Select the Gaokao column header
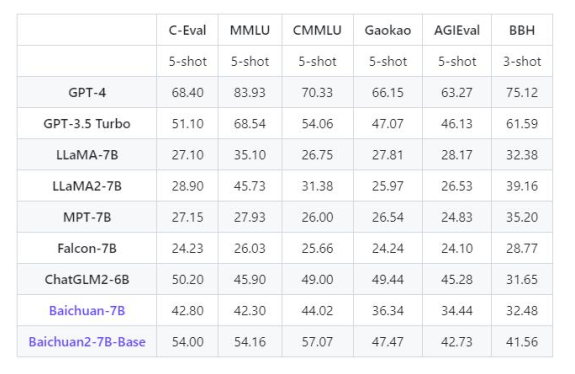The image size is (575, 374). point(388,30)
